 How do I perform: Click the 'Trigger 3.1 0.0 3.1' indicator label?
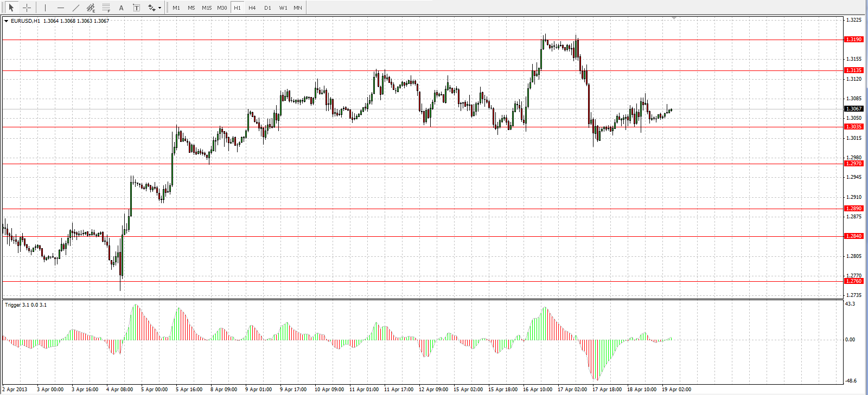pos(26,305)
